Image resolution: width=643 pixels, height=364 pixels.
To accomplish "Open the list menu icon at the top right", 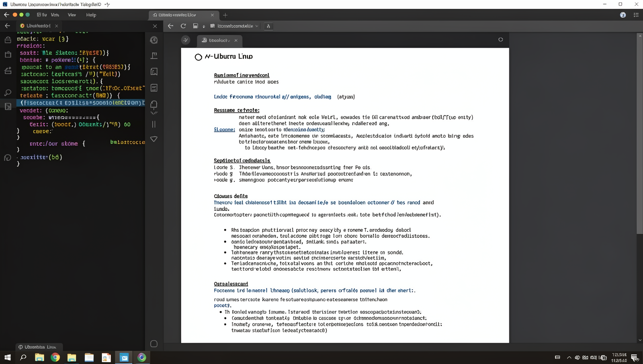I will pos(636,15).
